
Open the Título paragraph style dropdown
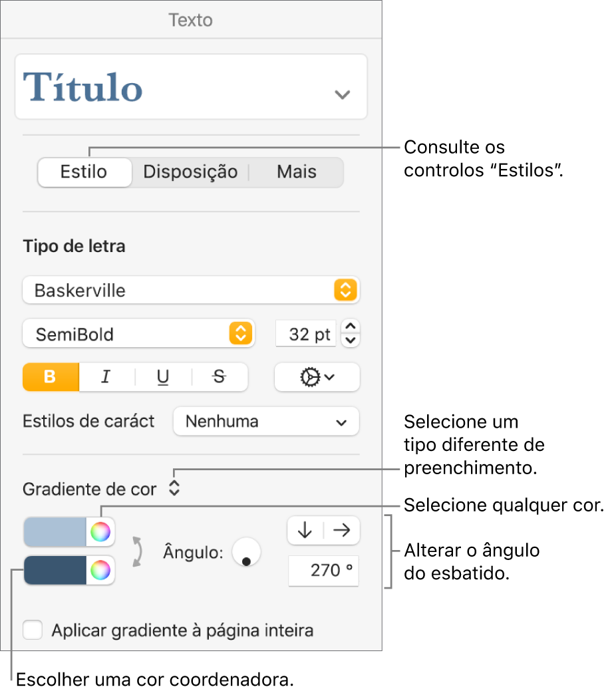click(191, 86)
